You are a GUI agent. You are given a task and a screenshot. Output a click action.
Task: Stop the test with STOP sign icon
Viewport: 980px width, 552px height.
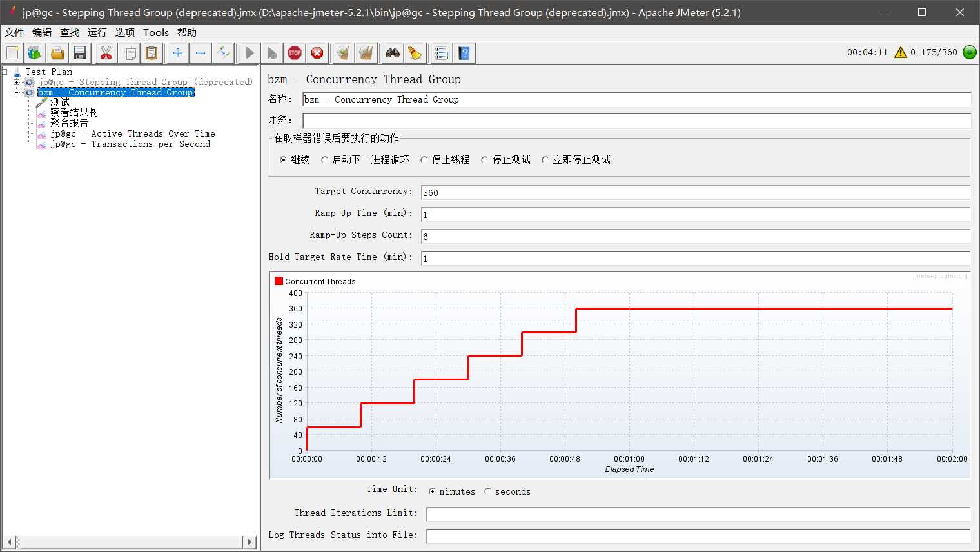295,53
